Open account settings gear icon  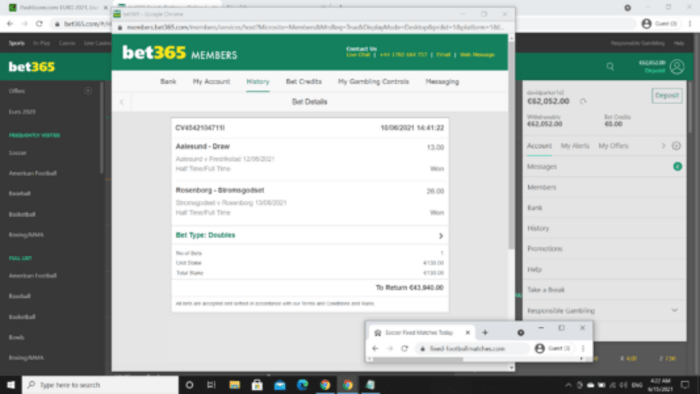tap(676, 146)
